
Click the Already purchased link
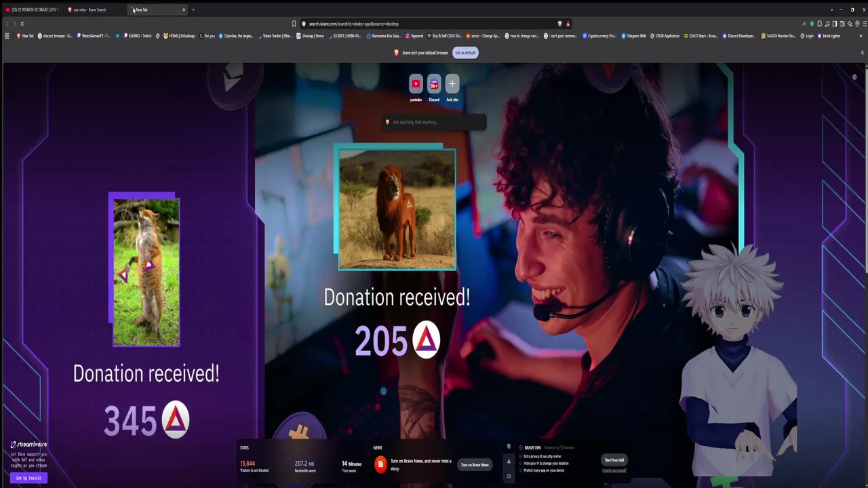pyautogui.click(x=614, y=470)
